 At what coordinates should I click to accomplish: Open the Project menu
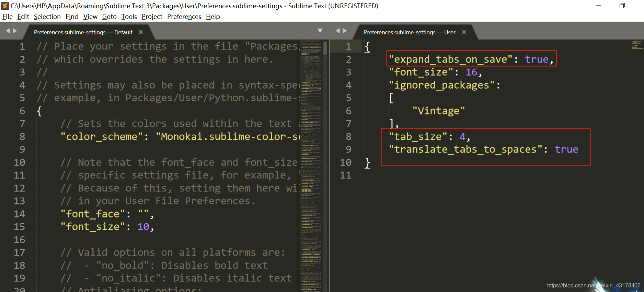(152, 16)
